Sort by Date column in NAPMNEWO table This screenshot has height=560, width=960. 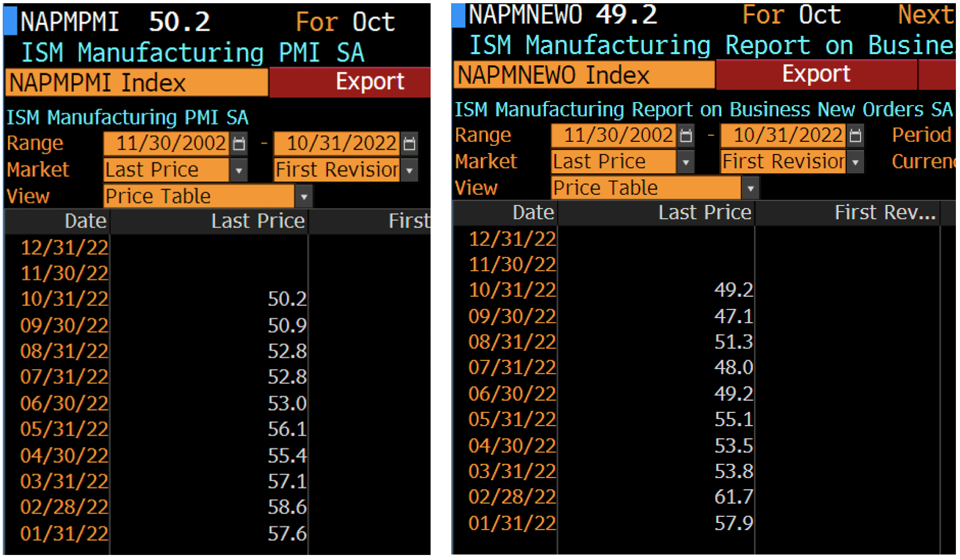pyautogui.click(x=505, y=213)
